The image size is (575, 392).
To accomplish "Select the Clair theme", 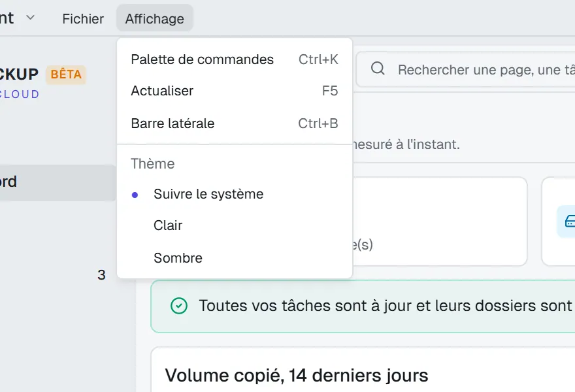I will coord(235,225).
